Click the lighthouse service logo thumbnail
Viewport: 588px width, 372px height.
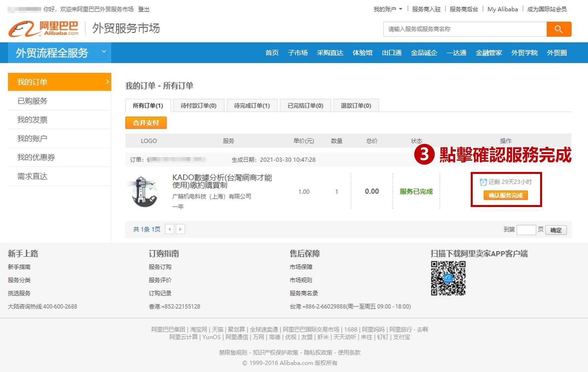point(143,191)
